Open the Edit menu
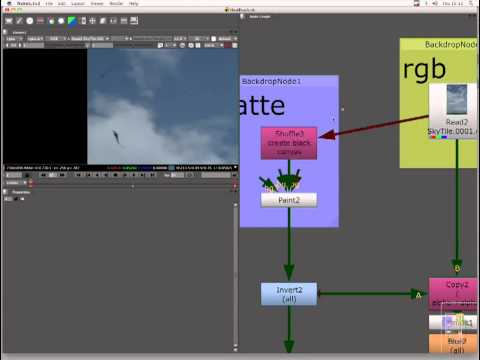The height and width of the screenshot is (360, 480). [x=62, y=4]
